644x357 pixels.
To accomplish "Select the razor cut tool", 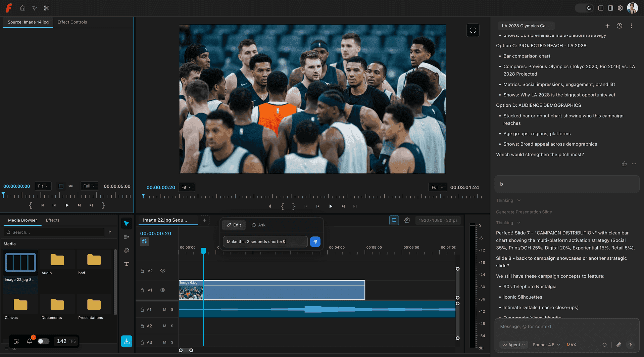I will pyautogui.click(x=127, y=250).
